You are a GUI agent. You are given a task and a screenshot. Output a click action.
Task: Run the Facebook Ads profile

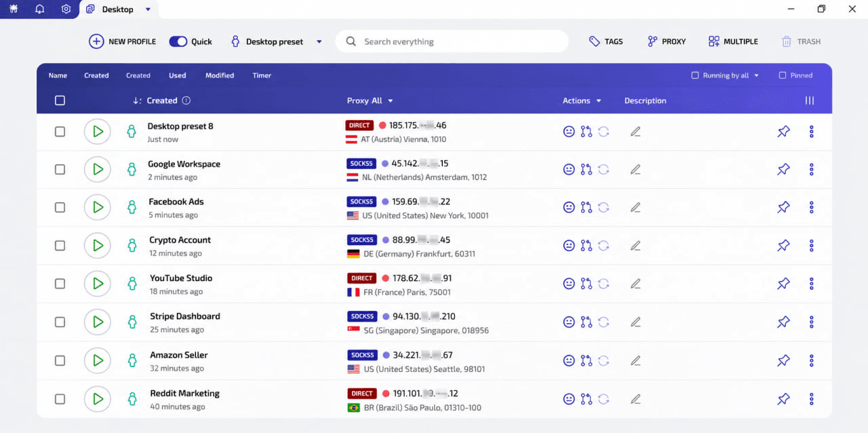click(x=98, y=207)
